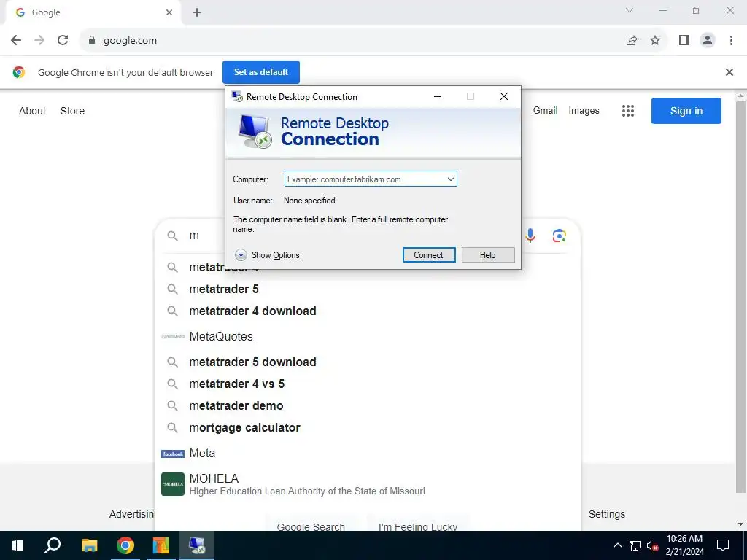Expand Show Options in Remote Desktop
Screen dimensions: 747x560
click(267, 255)
